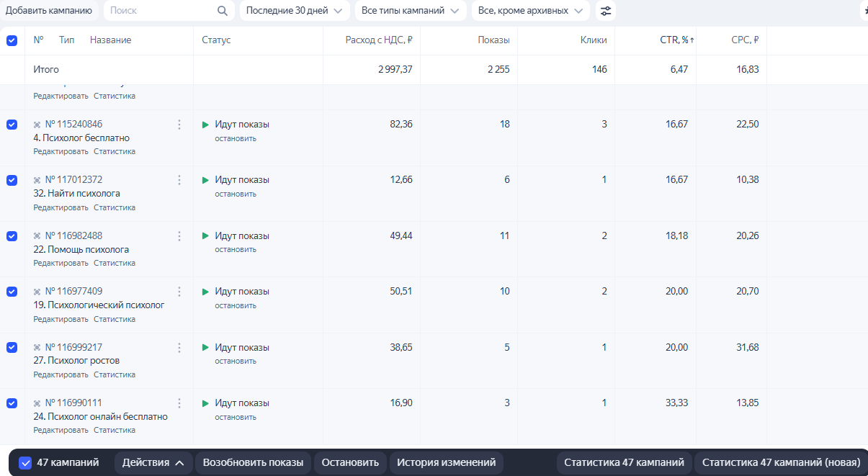
Task: Click campaign type icon beside № 116977409
Action: point(37,292)
